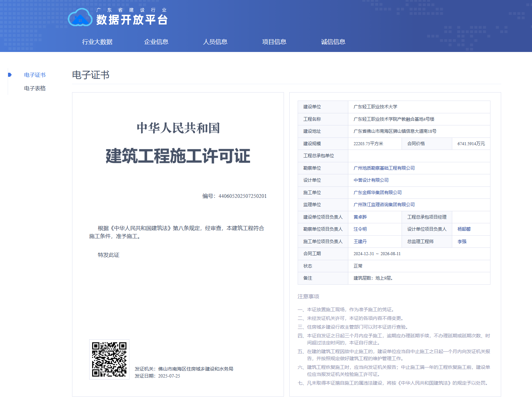Select 电子证书 in the left sidebar
This screenshot has width=532, height=399.
(x=35, y=75)
